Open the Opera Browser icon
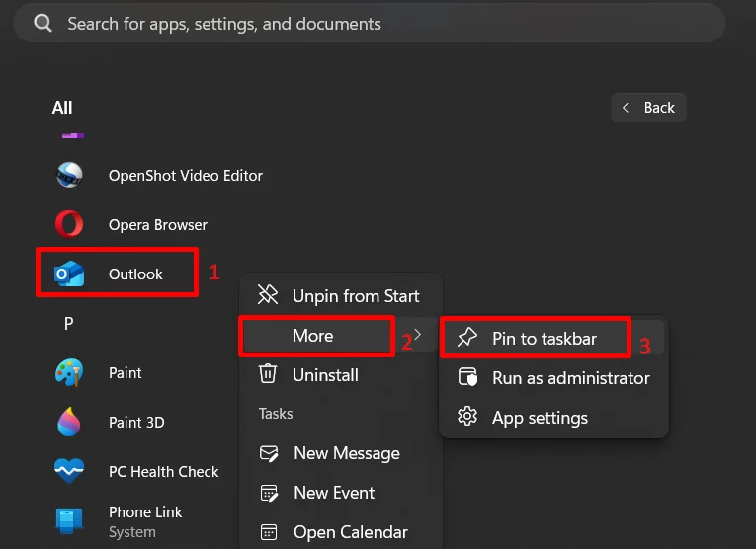Screen dimensions: 756x549 [x=69, y=224]
